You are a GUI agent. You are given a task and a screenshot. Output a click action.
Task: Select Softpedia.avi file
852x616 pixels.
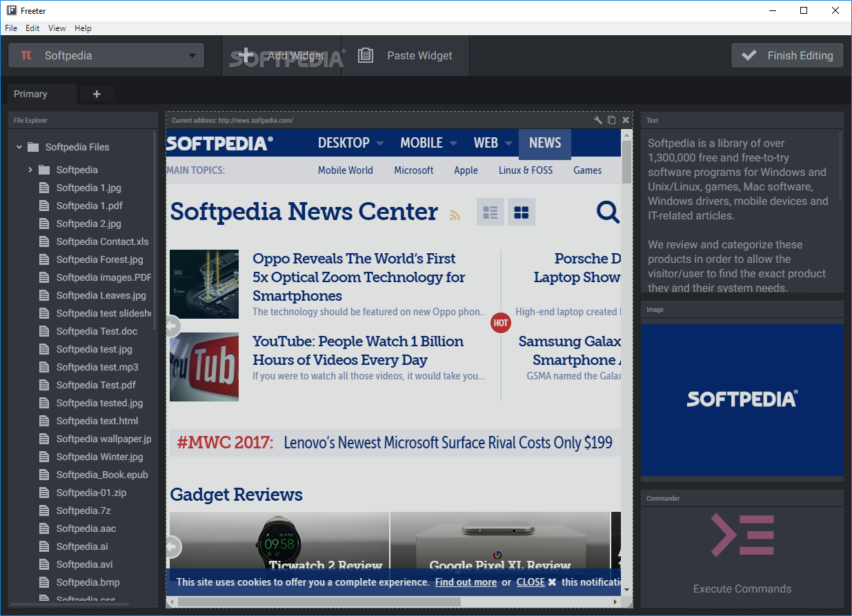click(84, 564)
